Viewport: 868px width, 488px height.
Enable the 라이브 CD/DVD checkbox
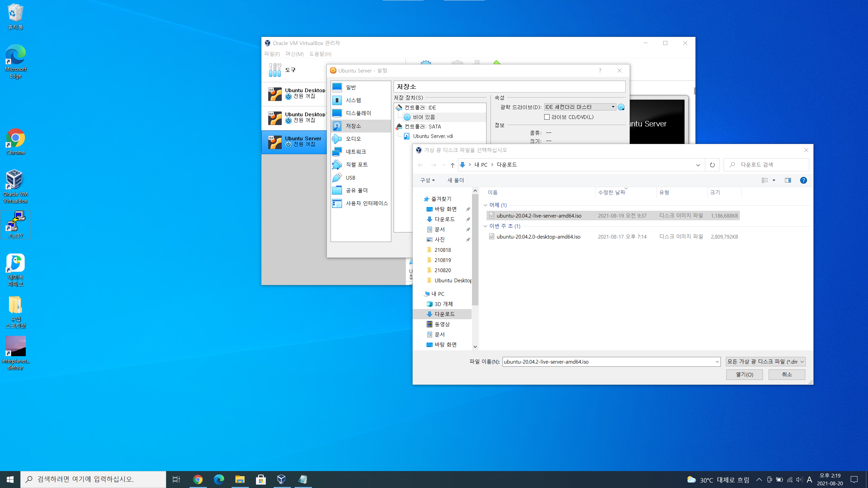[x=547, y=117]
